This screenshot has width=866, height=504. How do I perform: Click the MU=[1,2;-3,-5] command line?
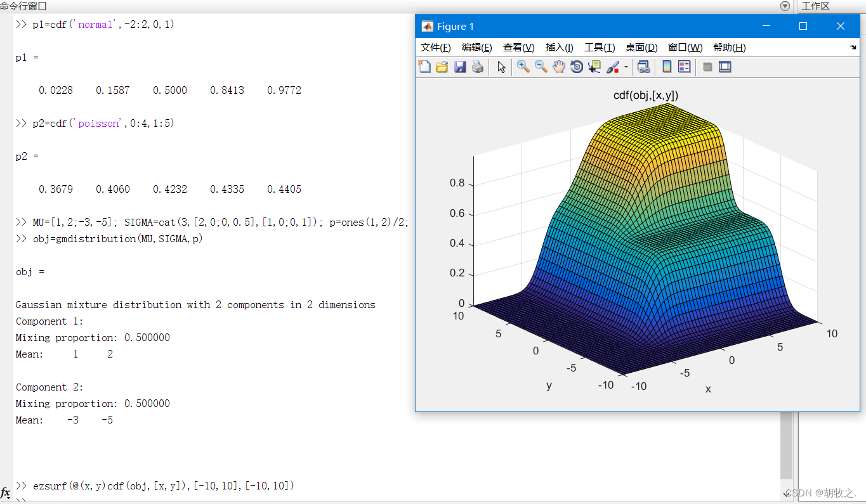212,223
